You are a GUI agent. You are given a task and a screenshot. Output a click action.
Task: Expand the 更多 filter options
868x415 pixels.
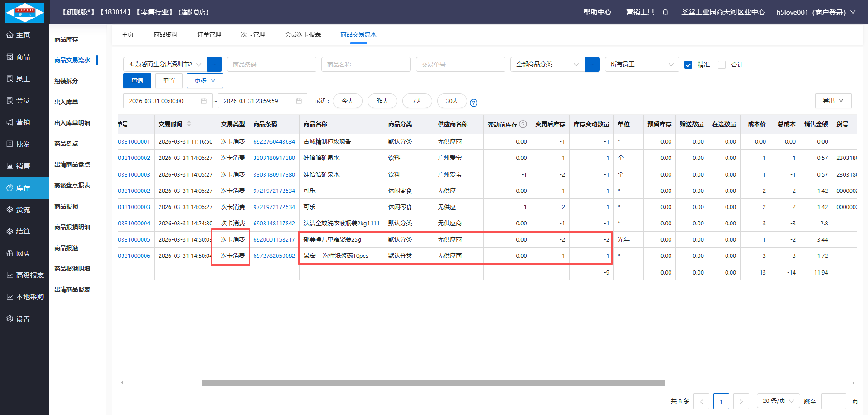pyautogui.click(x=205, y=81)
